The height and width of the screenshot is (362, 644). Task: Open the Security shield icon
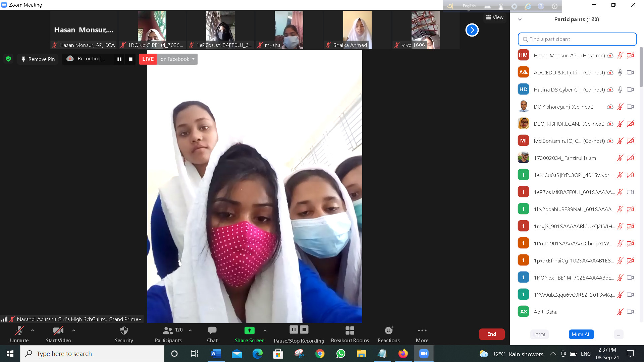click(124, 330)
